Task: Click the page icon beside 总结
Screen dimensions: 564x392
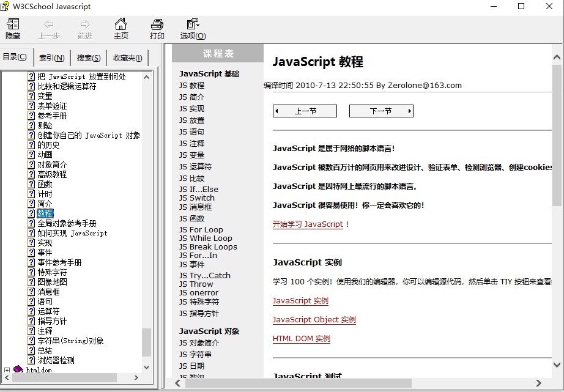Action: [x=32, y=350]
